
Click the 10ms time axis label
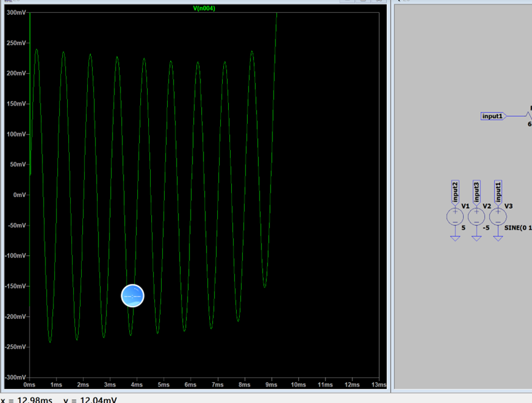[298, 385]
